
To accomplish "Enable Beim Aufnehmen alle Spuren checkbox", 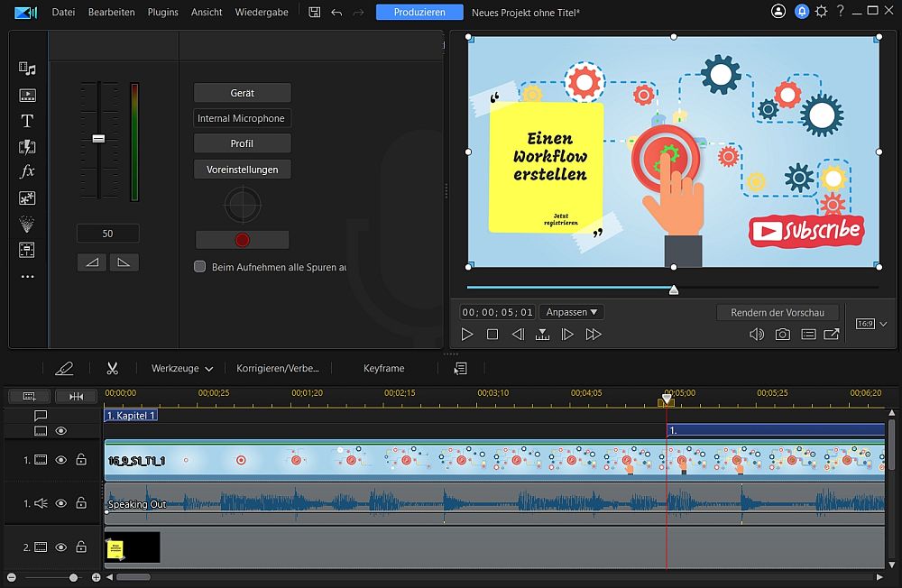I will [199, 266].
